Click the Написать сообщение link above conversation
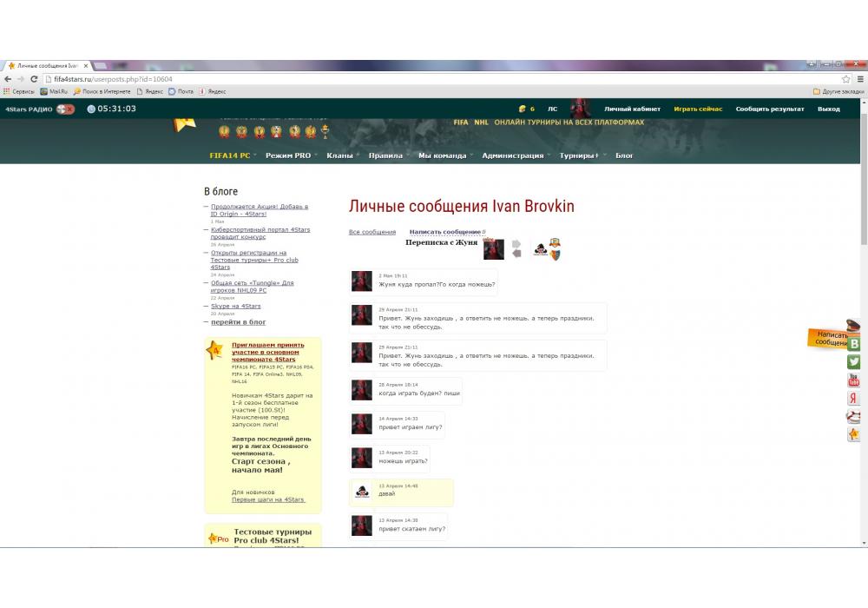The image size is (868, 608). click(x=444, y=232)
